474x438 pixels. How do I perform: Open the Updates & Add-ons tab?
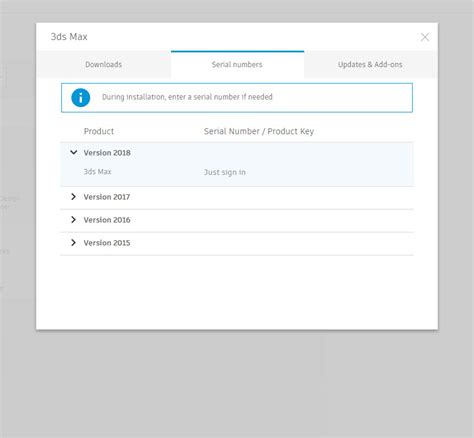click(x=370, y=64)
